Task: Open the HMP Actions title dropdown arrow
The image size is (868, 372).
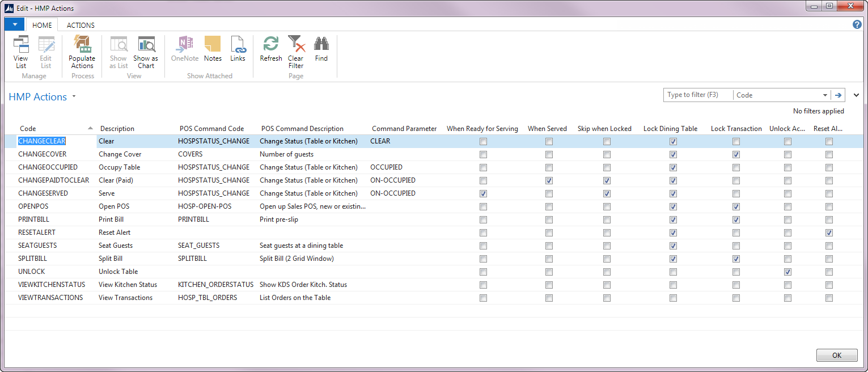Action: point(74,97)
